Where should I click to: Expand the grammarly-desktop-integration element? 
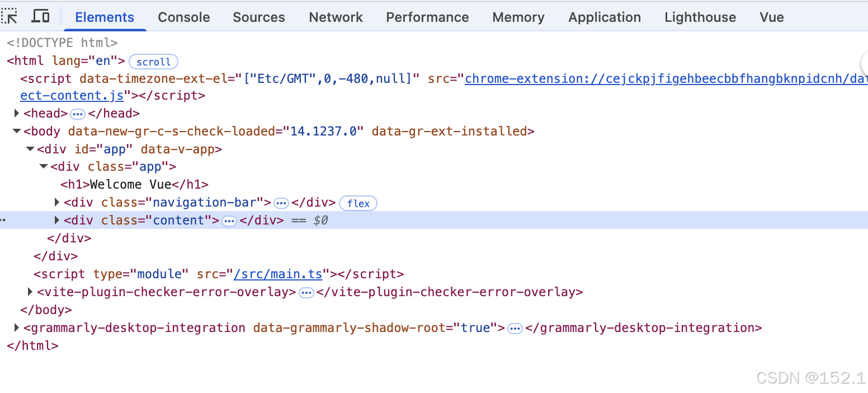point(16,327)
